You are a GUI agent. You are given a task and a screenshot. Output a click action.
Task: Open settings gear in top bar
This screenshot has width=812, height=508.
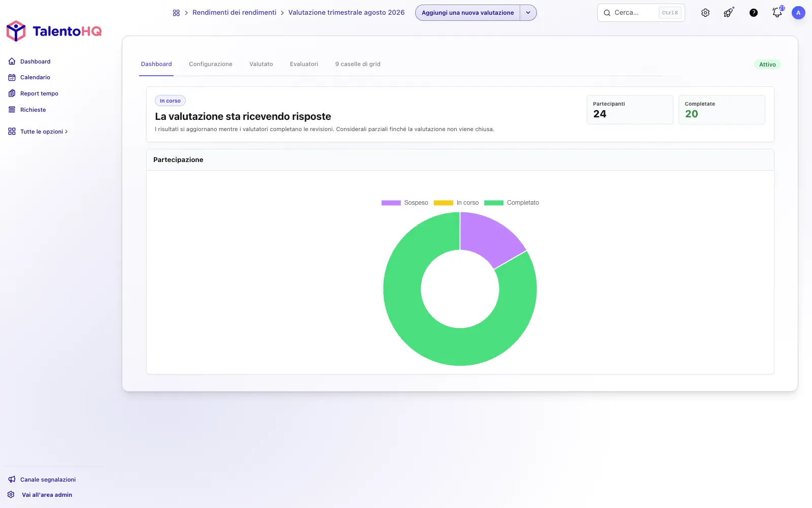705,13
